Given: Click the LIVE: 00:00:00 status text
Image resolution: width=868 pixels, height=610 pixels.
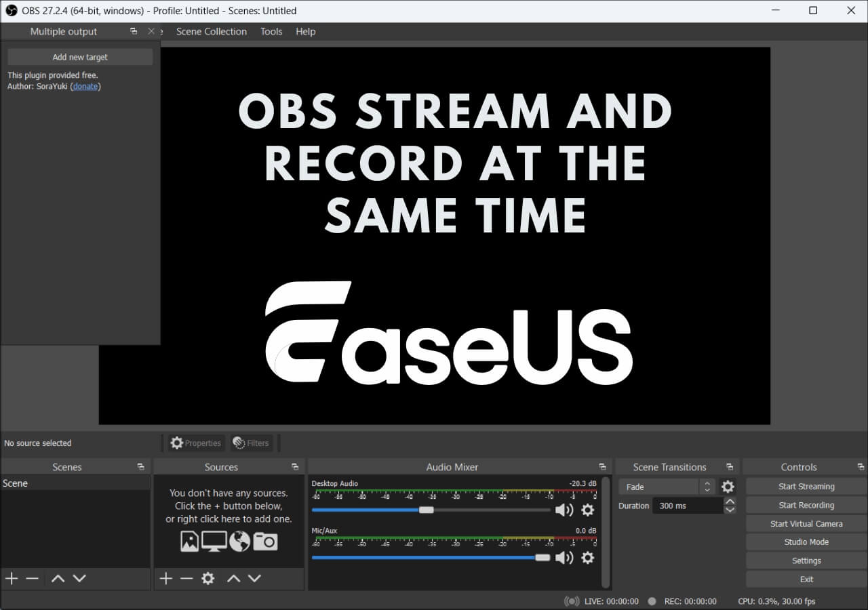Looking at the screenshot, I should point(612,601).
